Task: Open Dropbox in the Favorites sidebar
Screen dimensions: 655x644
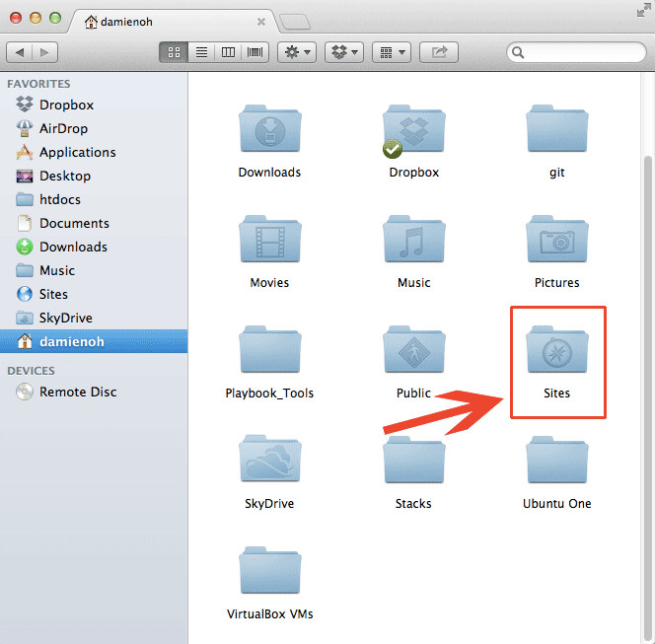Action: 94,105
